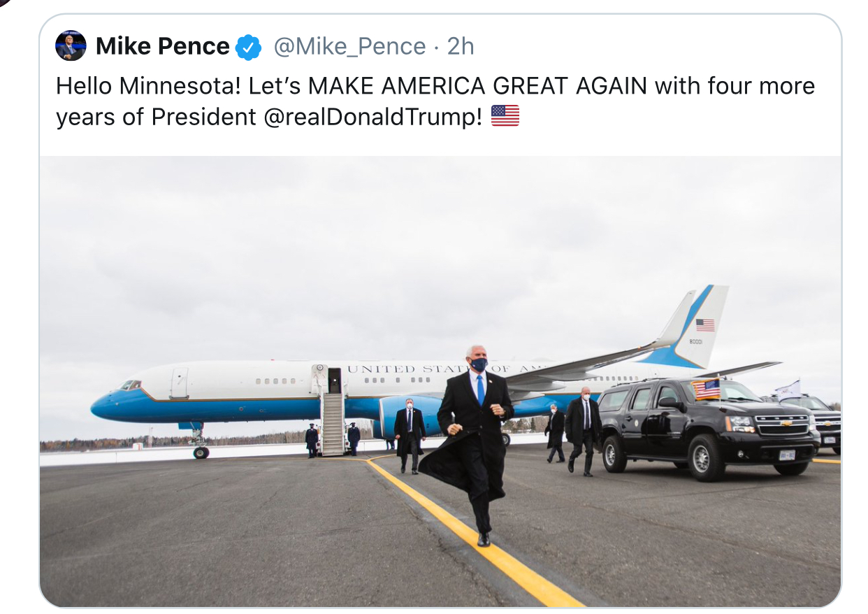Open the "Mike Pence" display name
The image size is (868, 614).
click(162, 46)
